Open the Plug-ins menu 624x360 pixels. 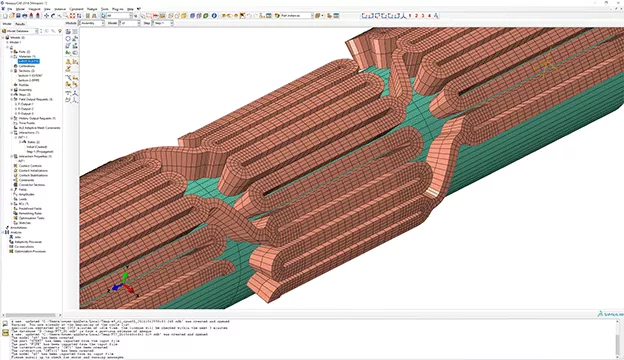point(118,9)
